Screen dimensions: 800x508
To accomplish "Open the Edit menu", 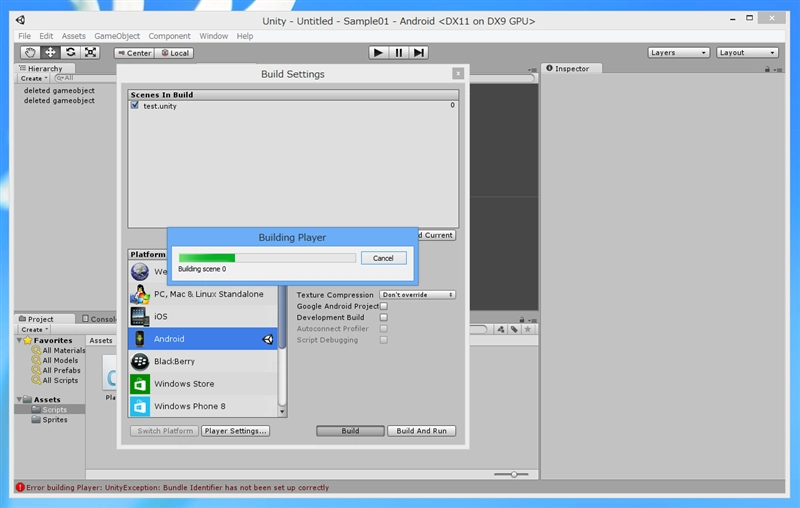I will [46, 36].
